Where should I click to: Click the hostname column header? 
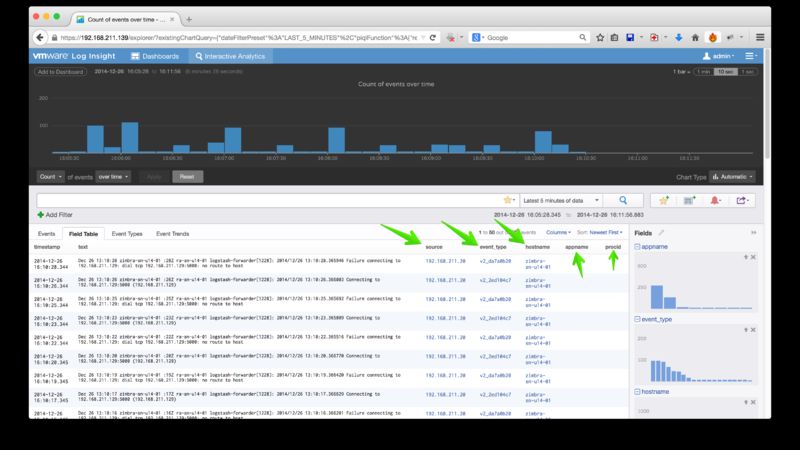[538, 247]
